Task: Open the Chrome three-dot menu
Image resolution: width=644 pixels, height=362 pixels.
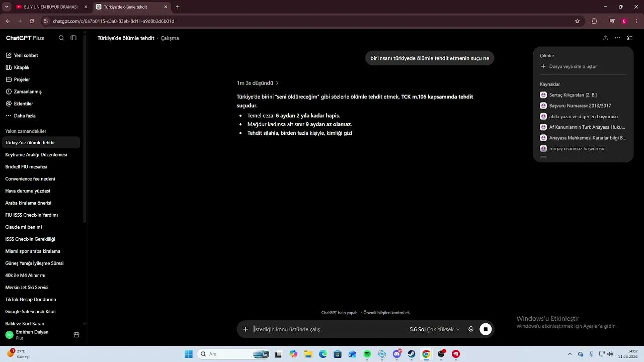Action: [637, 21]
